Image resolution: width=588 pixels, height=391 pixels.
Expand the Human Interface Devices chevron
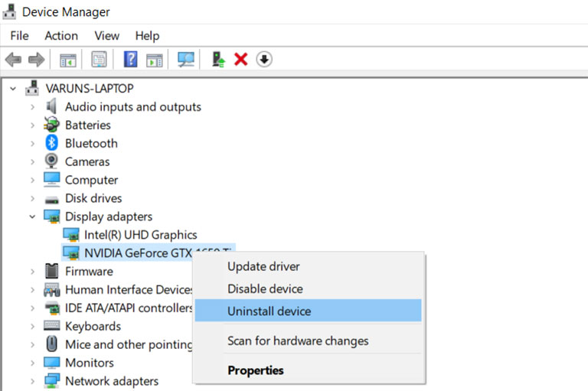point(33,290)
